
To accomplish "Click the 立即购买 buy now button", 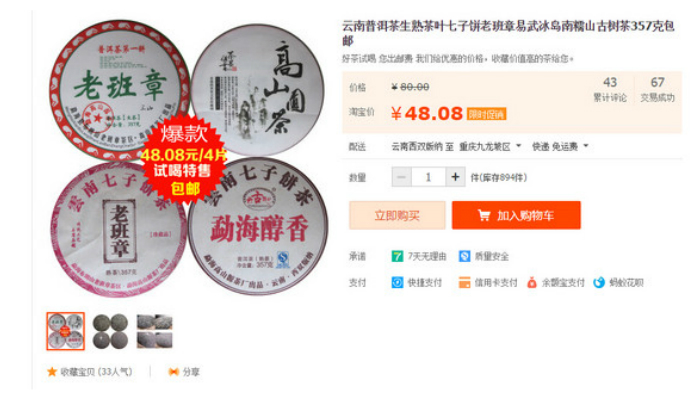I will (397, 215).
